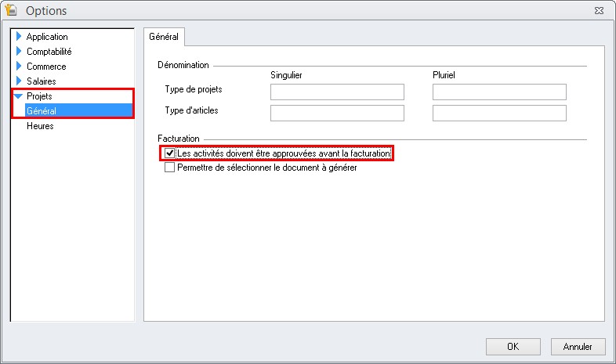This screenshot has width=616, height=364.
Task: Click Type de projets Singulier field
Action: [x=337, y=92]
